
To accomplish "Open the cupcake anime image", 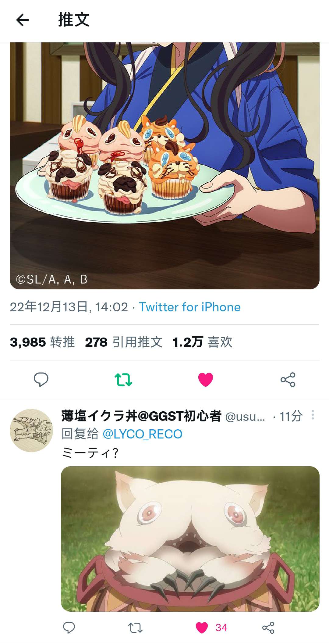I will (x=164, y=166).
